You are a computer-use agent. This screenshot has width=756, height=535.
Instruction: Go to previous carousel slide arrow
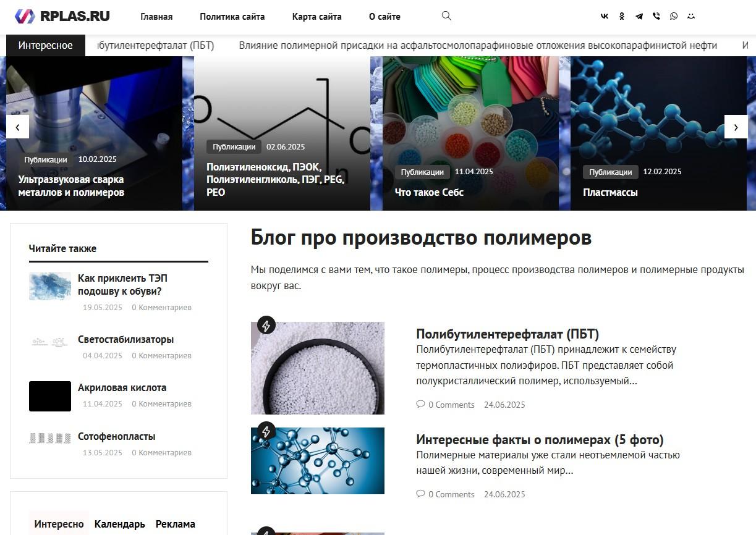coord(17,127)
